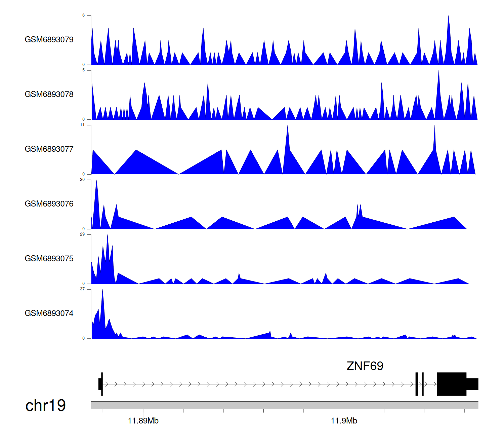
Task: Click the y-axis maximum value 37
Action: (x=82, y=289)
